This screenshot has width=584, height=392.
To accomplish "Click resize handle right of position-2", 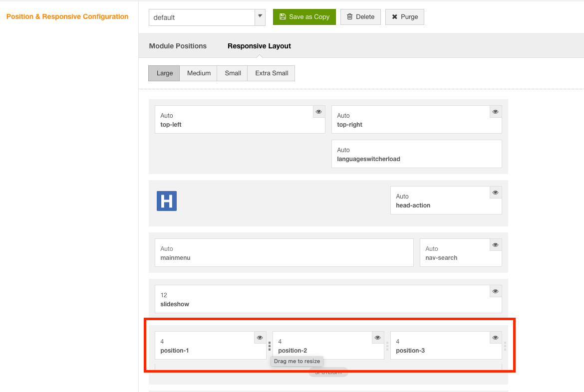I will (x=387, y=346).
